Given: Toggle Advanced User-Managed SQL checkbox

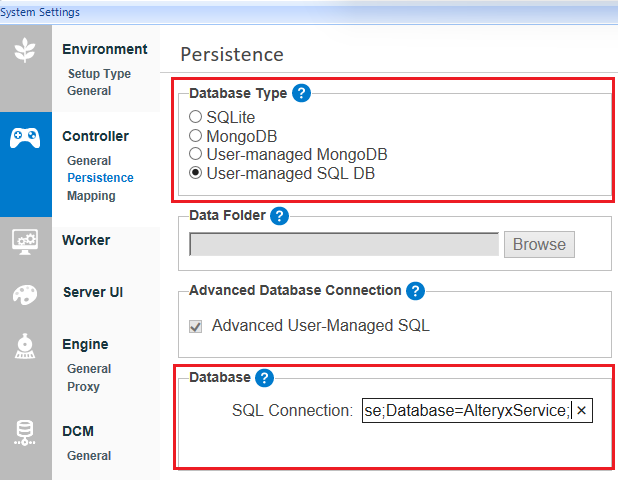Looking at the screenshot, I should tap(196, 325).
